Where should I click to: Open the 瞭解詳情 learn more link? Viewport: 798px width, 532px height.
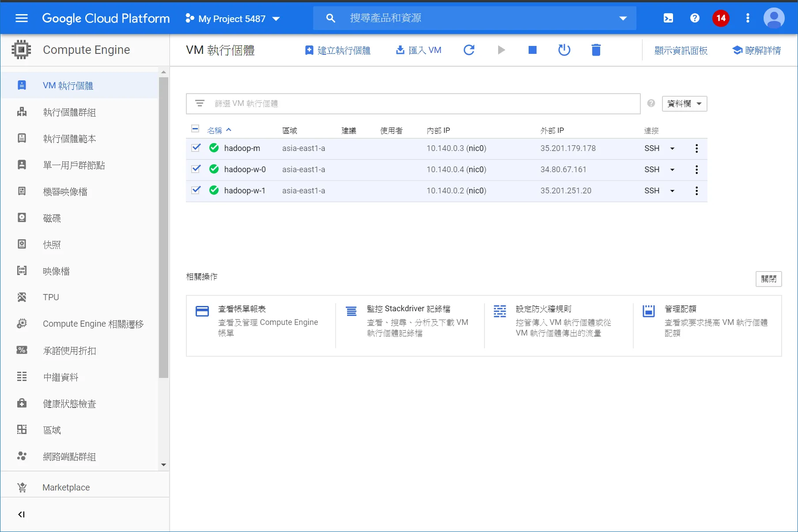[x=756, y=50]
